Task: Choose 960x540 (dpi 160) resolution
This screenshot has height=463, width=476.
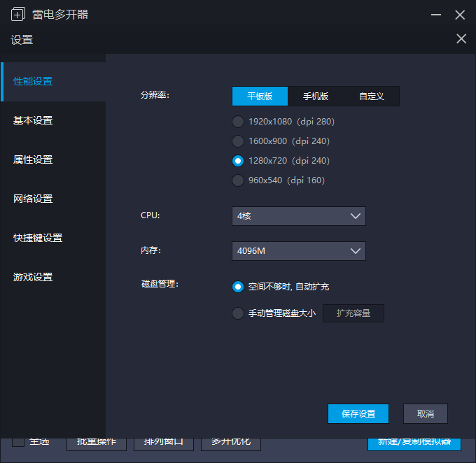Action: (238, 180)
